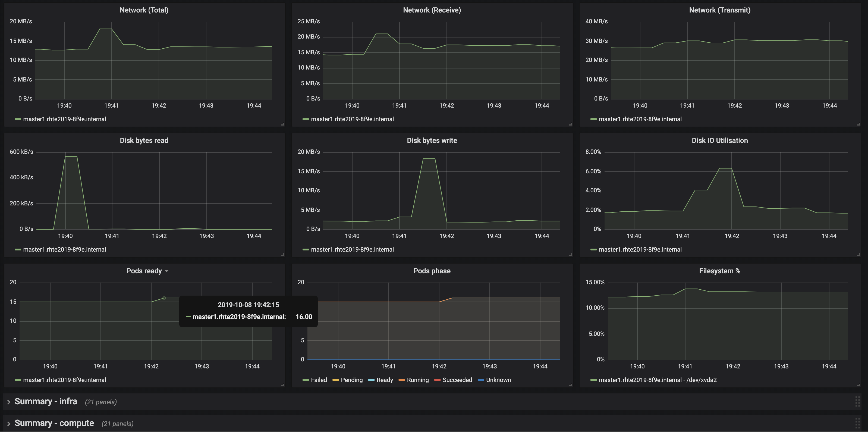
Task: Click the Pending legend color swatch
Action: tap(335, 380)
